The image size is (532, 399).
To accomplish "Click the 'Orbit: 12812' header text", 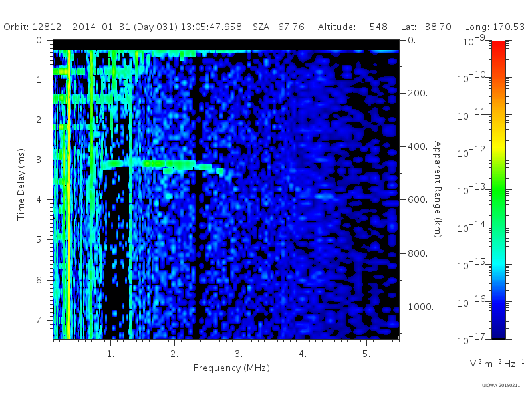I will pos(32,27).
